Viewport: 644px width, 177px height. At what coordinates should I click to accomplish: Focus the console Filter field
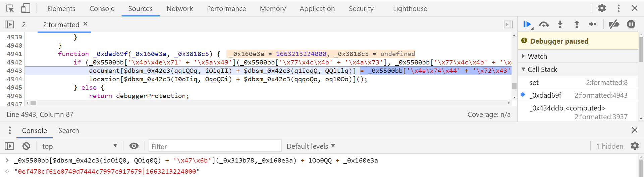tap(215, 146)
